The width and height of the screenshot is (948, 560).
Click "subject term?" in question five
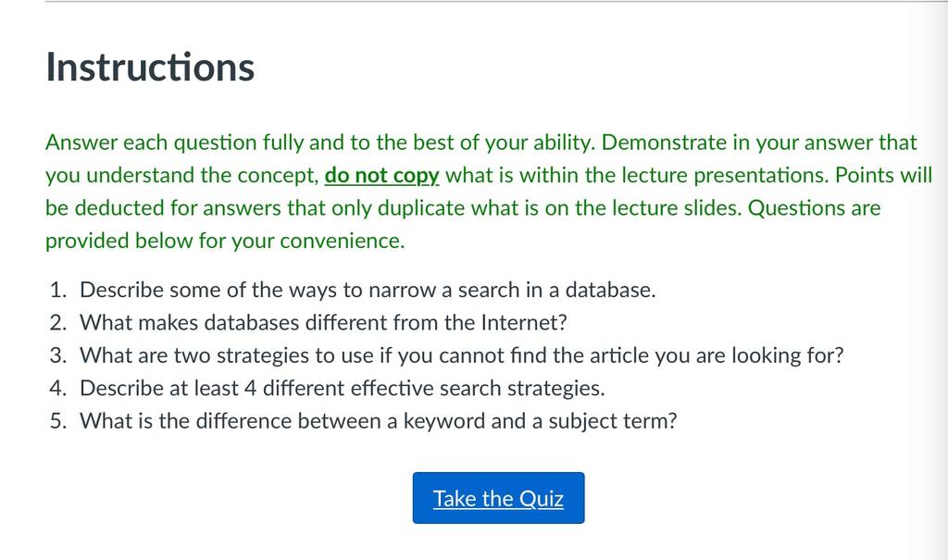pyautogui.click(x=613, y=421)
